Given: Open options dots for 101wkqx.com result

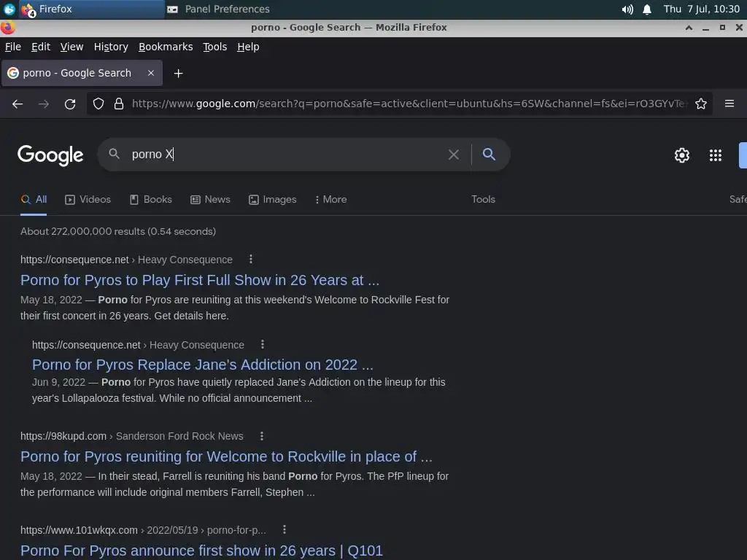Looking at the screenshot, I should (x=285, y=529).
